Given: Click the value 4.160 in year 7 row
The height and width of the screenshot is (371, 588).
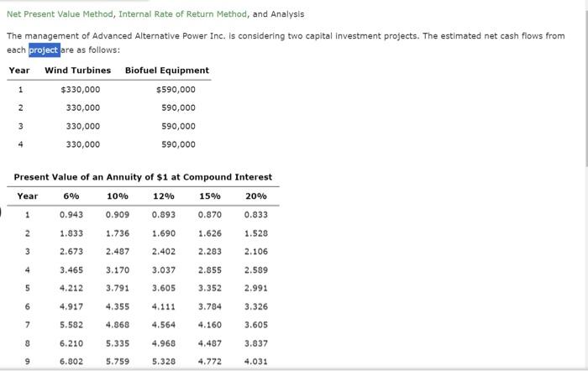Looking at the screenshot, I should pyautogui.click(x=210, y=325).
